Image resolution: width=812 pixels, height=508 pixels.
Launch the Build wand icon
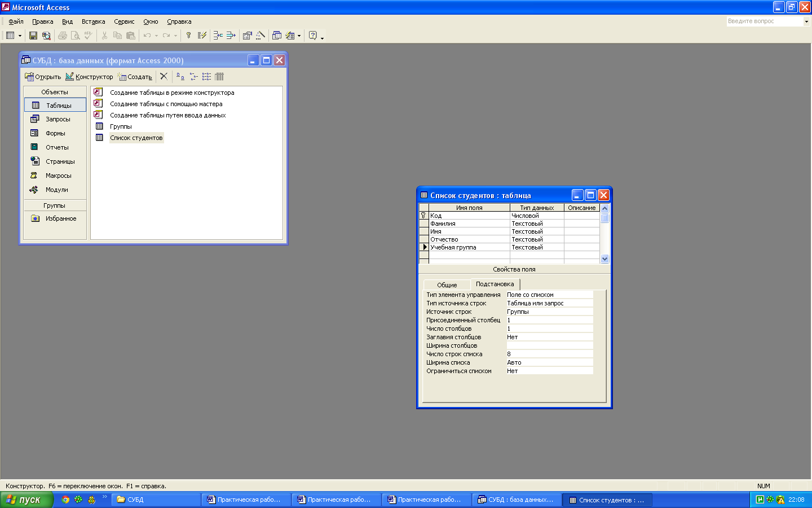(260, 36)
